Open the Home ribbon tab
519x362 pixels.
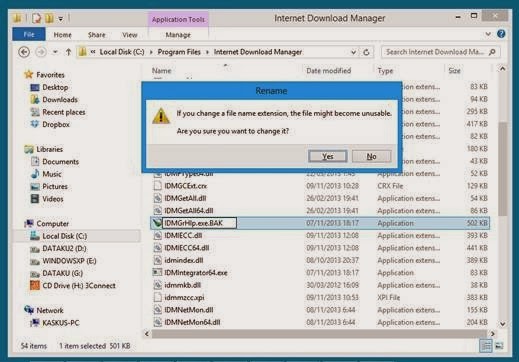point(62,35)
